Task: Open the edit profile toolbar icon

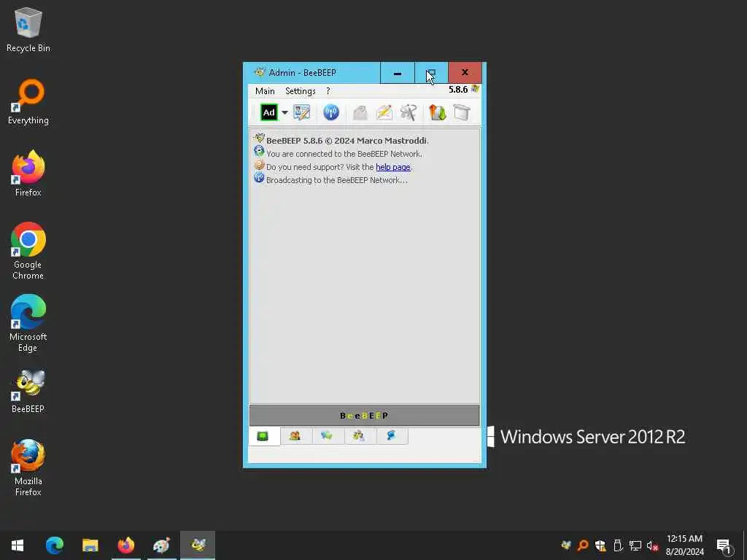Action: [301, 113]
